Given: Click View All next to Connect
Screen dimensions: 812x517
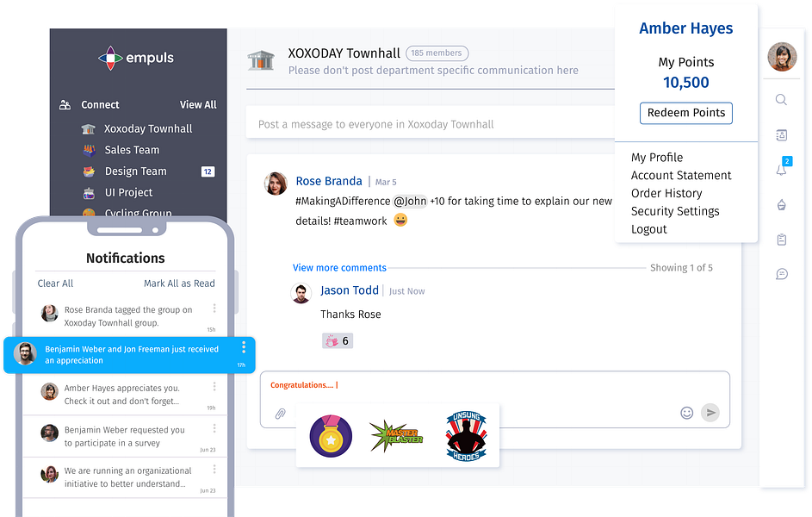Looking at the screenshot, I should pos(198,104).
